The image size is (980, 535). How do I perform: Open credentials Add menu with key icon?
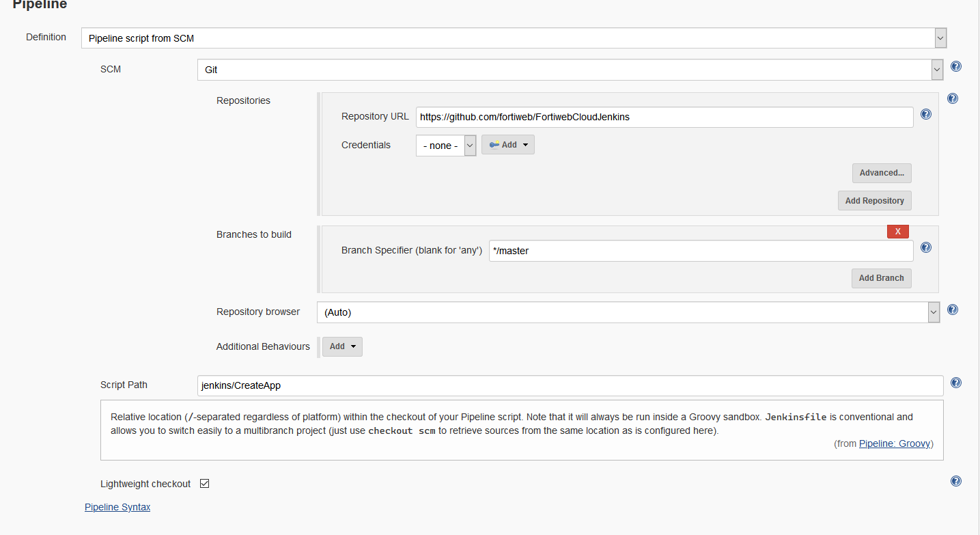(508, 145)
